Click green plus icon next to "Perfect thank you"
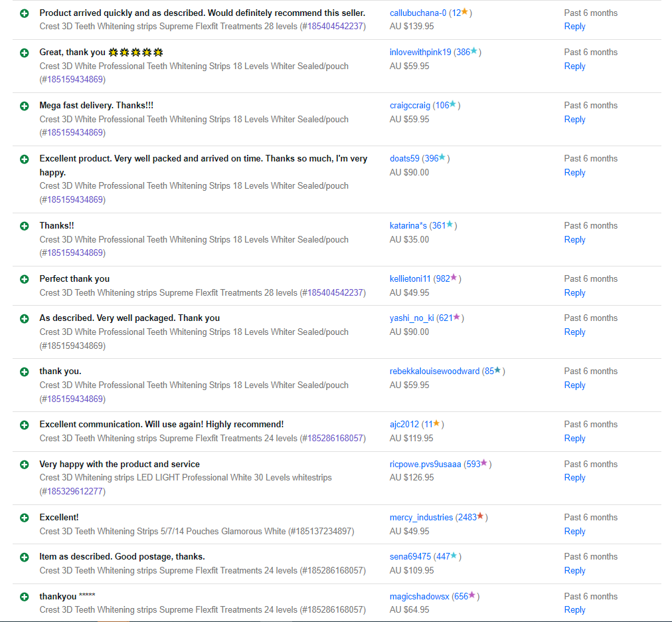 [x=25, y=279]
